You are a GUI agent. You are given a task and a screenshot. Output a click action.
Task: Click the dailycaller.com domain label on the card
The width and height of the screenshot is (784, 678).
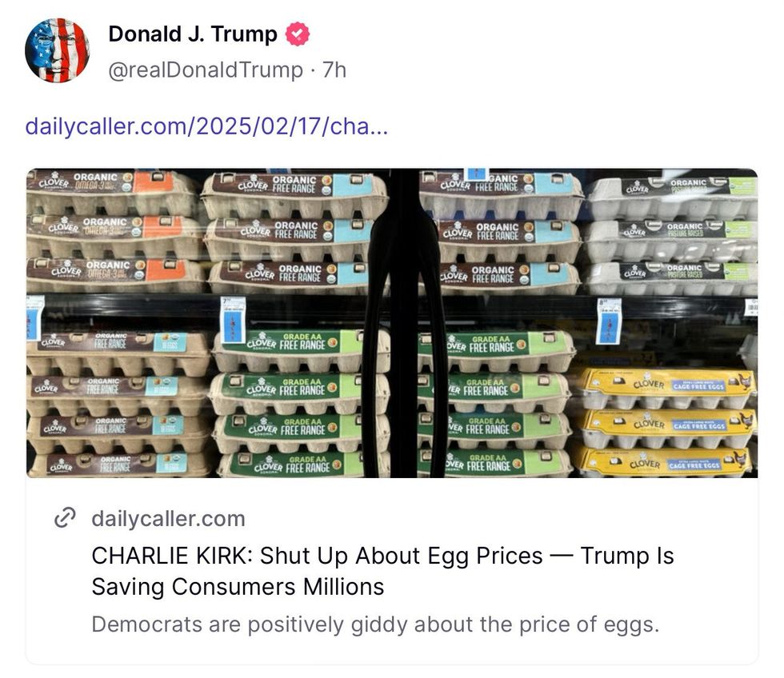pos(168,519)
